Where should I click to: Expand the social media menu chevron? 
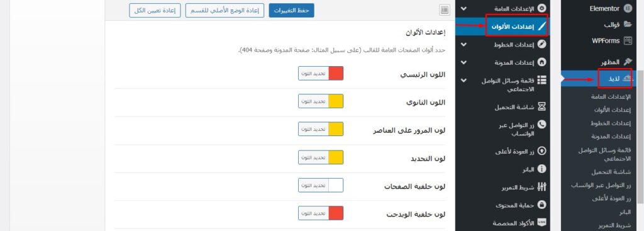click(464, 80)
